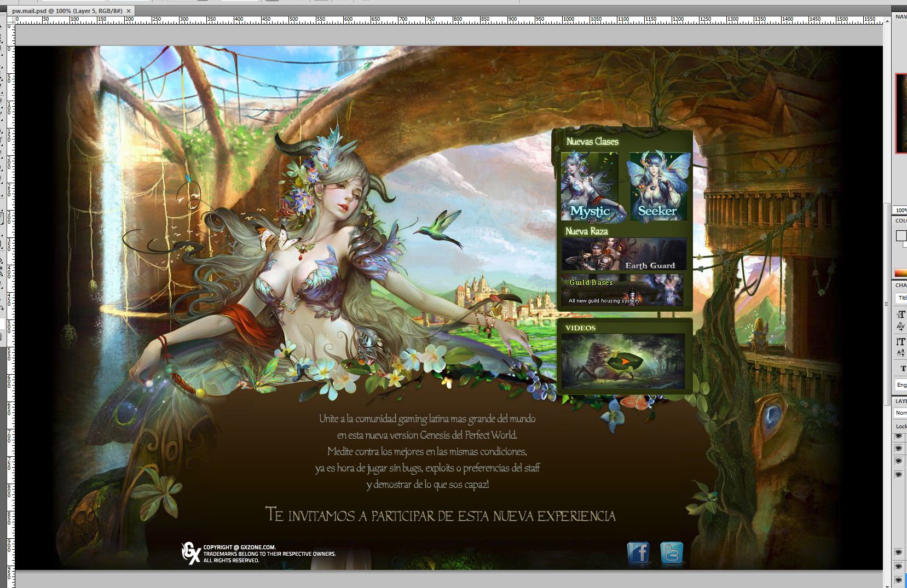Image resolution: width=907 pixels, height=588 pixels.
Task: Click the Navigator zoom field showing 100%
Action: point(901,210)
